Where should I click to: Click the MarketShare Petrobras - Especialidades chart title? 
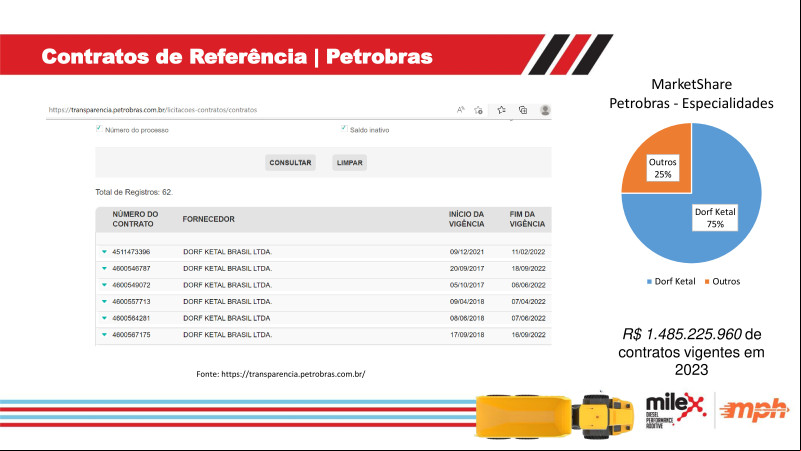[691, 93]
